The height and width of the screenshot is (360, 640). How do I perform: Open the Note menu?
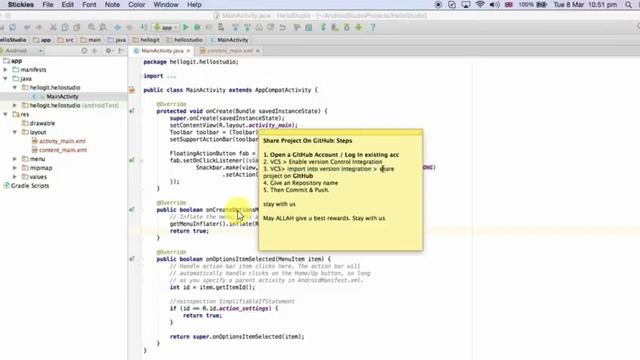pyautogui.click(x=112, y=4)
